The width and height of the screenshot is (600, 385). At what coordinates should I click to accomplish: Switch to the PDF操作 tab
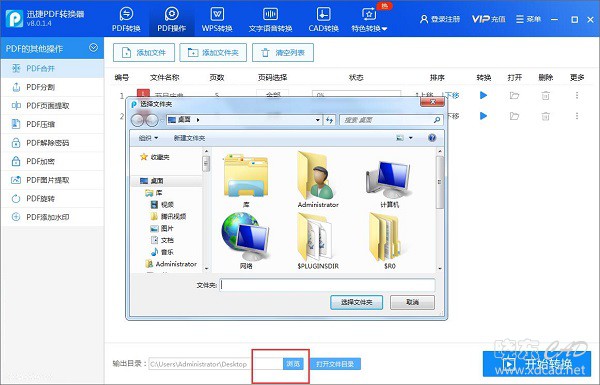point(171,19)
